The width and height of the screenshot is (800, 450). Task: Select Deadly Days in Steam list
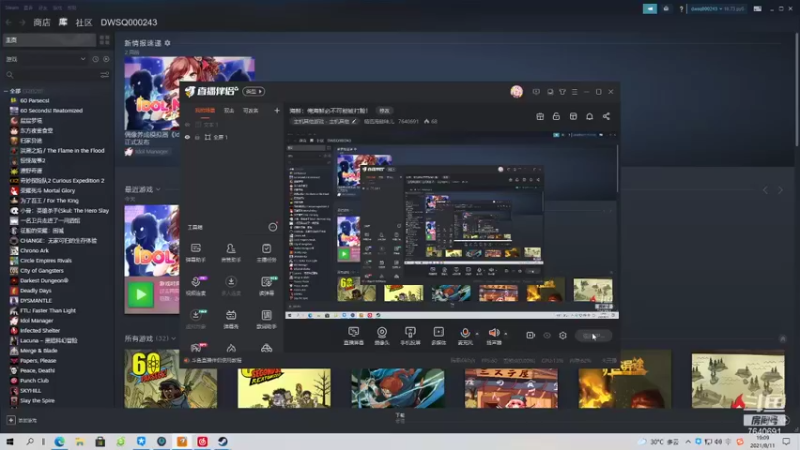[35, 291]
